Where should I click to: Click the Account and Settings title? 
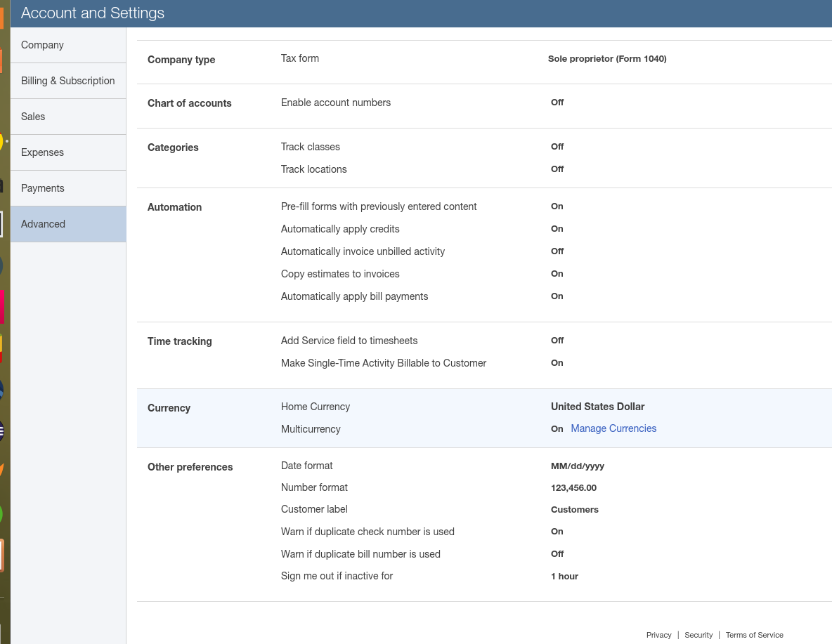[92, 13]
